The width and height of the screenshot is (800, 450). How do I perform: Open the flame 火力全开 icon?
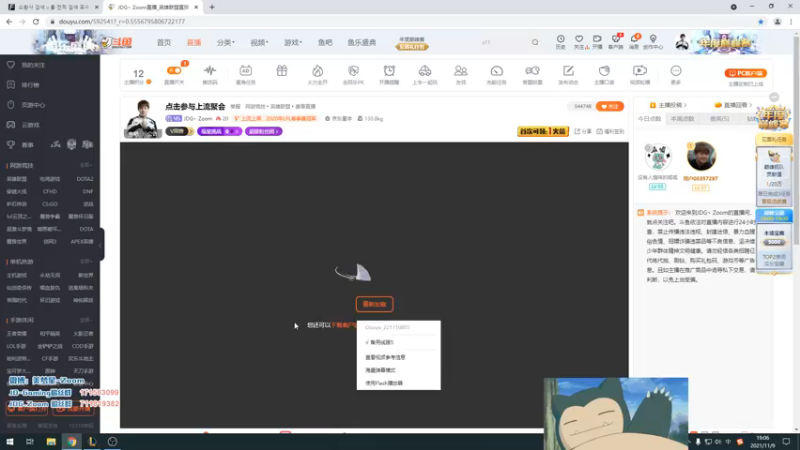(317, 70)
